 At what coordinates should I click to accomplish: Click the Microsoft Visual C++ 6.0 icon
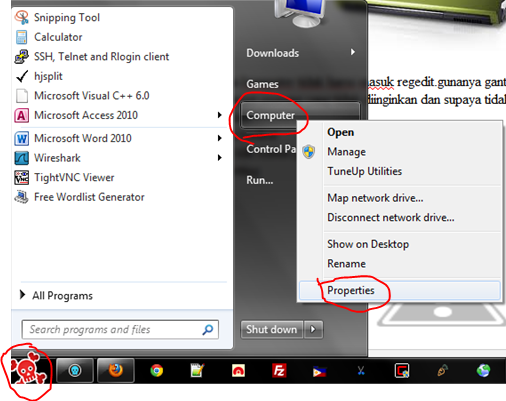coord(22,96)
